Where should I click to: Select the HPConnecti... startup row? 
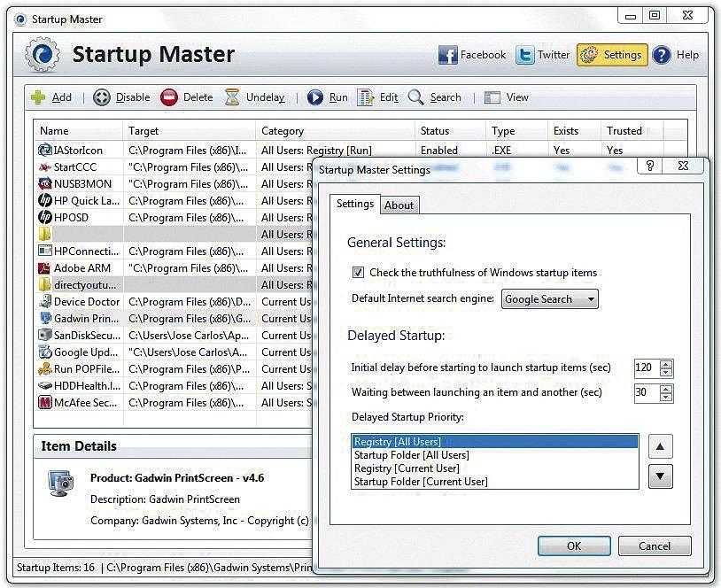tap(174, 251)
